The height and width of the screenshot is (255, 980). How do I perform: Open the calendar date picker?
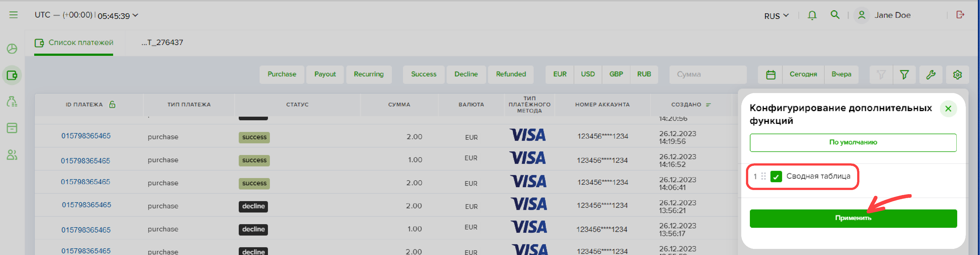[x=771, y=74]
